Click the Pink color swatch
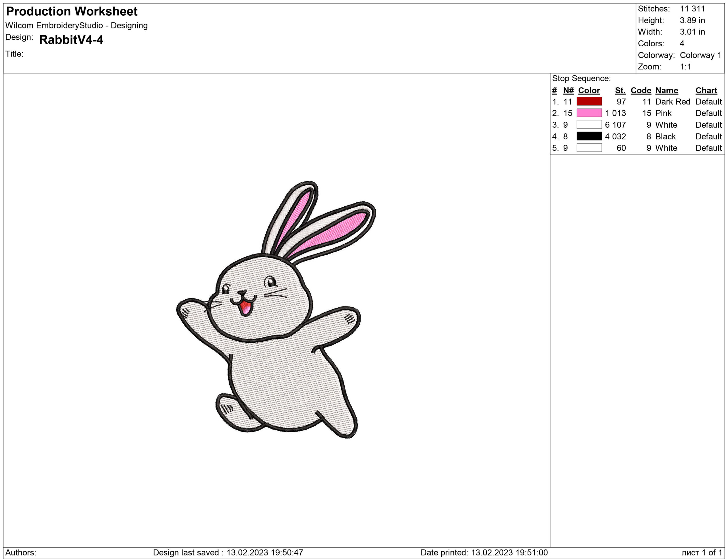The image size is (728, 560). (589, 113)
